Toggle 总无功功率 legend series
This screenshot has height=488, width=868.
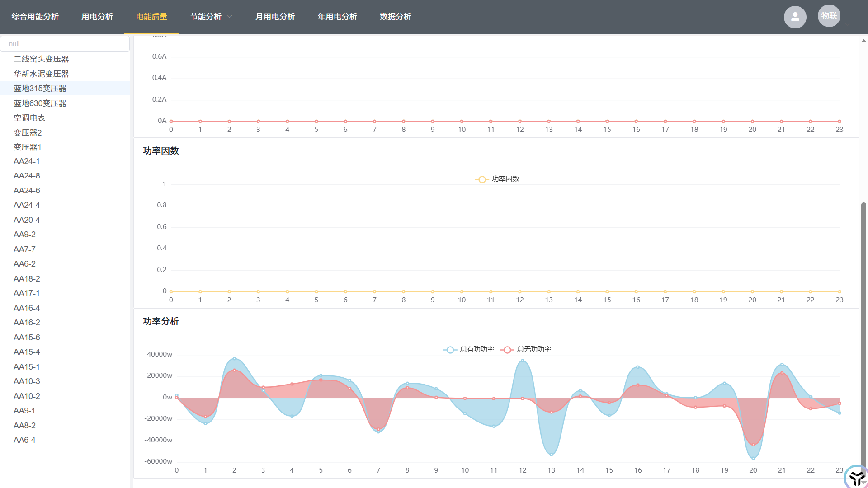(x=526, y=349)
